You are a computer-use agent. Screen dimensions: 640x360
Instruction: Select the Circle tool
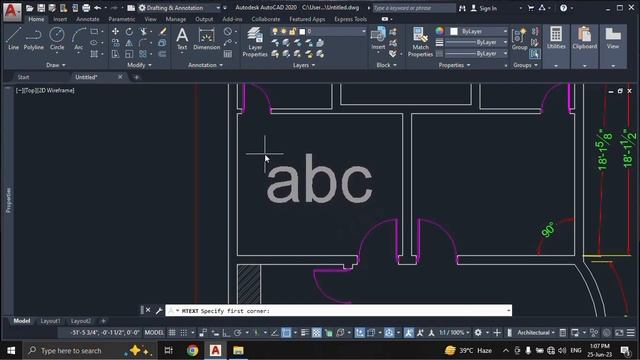57,39
